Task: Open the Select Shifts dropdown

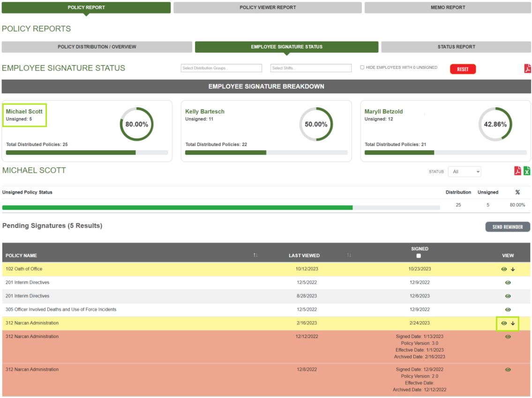Action: pos(311,68)
